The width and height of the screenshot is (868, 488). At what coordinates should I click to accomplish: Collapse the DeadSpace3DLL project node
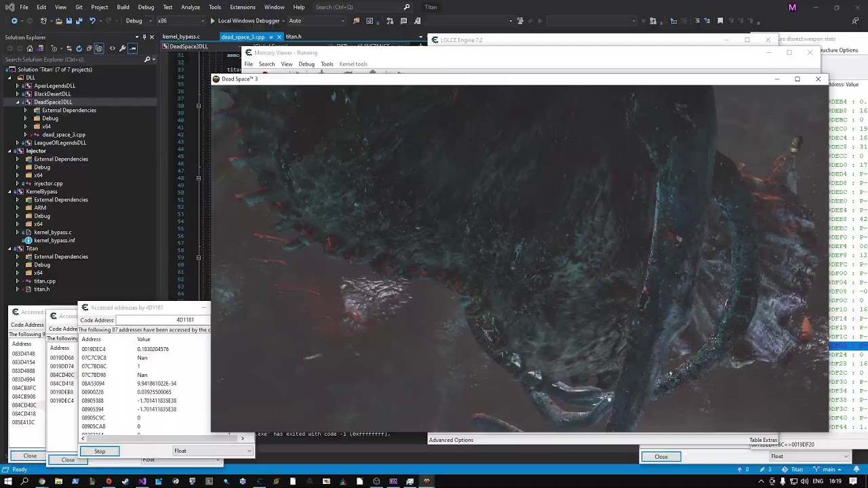click(18, 102)
